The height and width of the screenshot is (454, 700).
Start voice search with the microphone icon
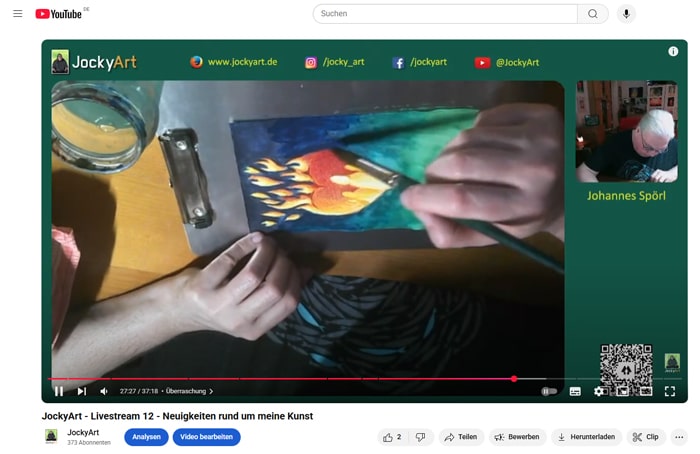coord(626,14)
